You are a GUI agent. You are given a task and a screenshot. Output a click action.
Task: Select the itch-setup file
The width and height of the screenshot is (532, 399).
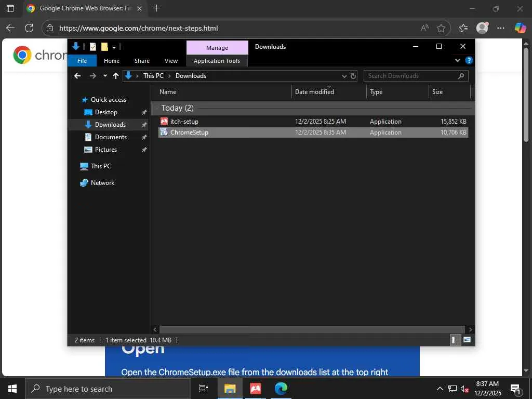click(x=313, y=121)
